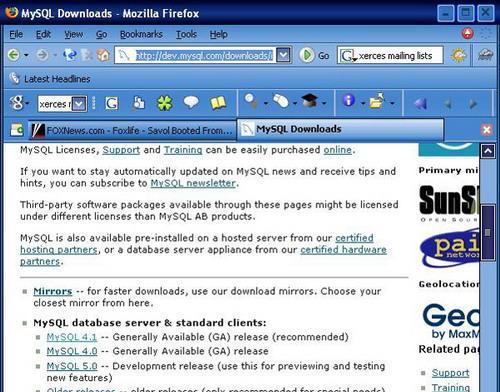Click the green asterisk toolbar icon

(x=165, y=103)
